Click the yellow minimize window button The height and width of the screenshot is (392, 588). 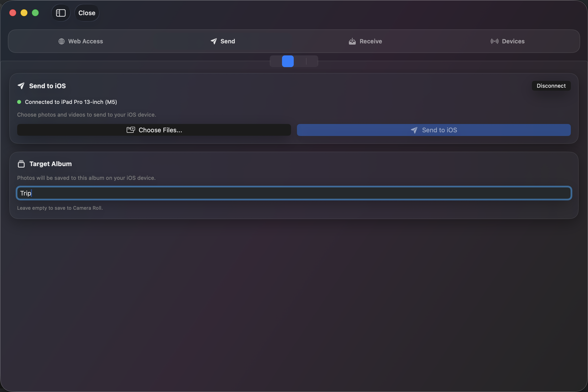(x=24, y=13)
